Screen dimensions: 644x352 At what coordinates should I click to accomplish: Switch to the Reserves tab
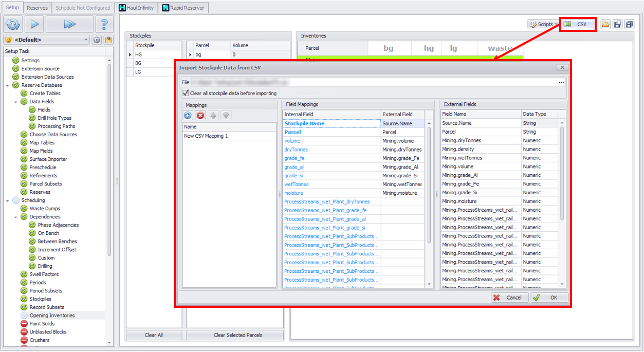click(x=37, y=8)
